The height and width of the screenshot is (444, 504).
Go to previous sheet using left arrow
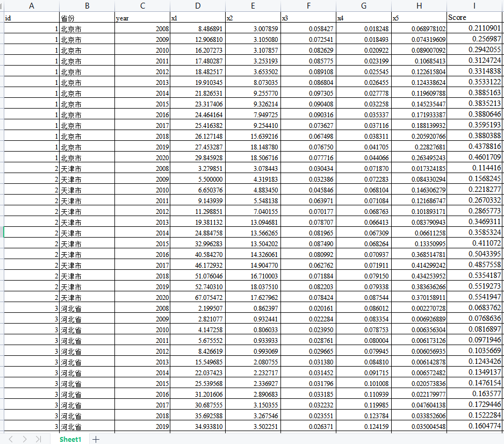click(x=11, y=439)
